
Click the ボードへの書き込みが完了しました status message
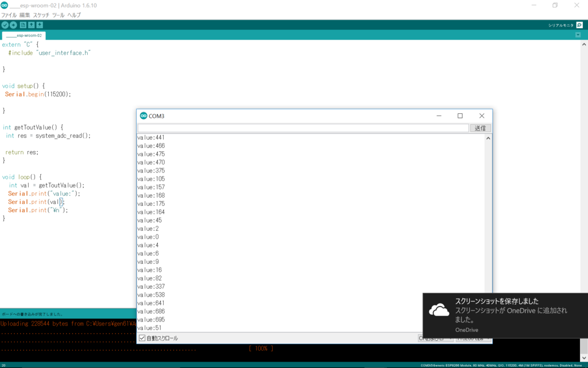tap(32, 314)
